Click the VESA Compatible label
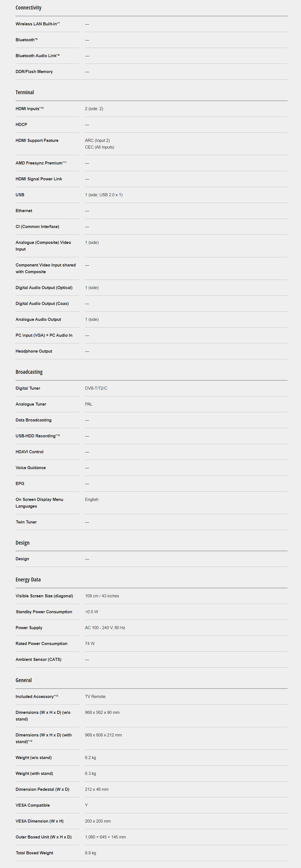 tap(32, 805)
